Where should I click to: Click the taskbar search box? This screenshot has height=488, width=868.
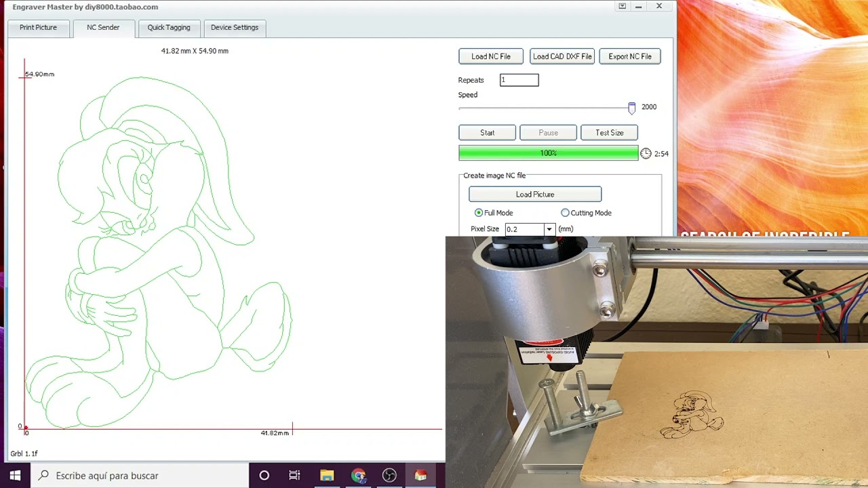[x=140, y=475]
